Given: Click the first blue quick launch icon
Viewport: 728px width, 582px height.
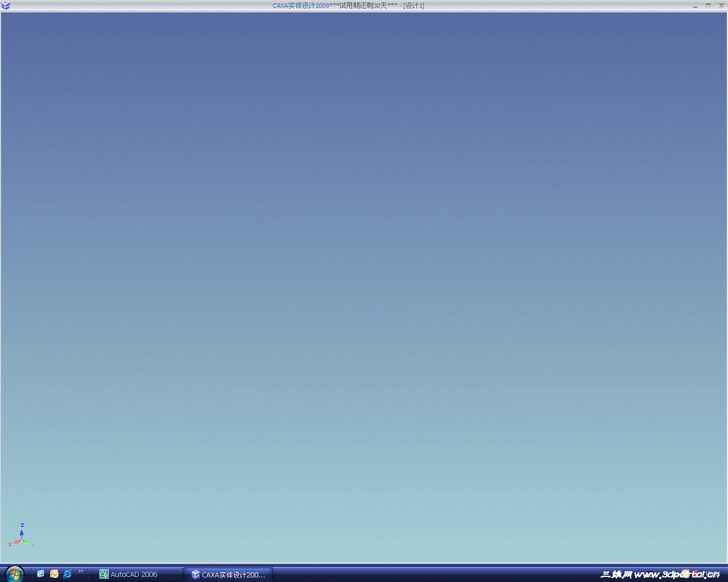Looking at the screenshot, I should (41, 574).
